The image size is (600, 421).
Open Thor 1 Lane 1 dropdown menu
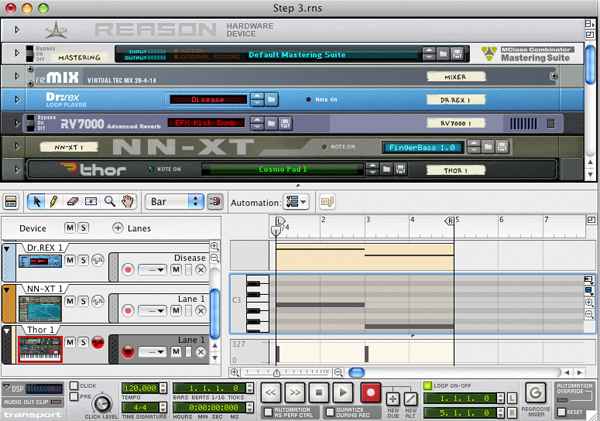point(152,352)
